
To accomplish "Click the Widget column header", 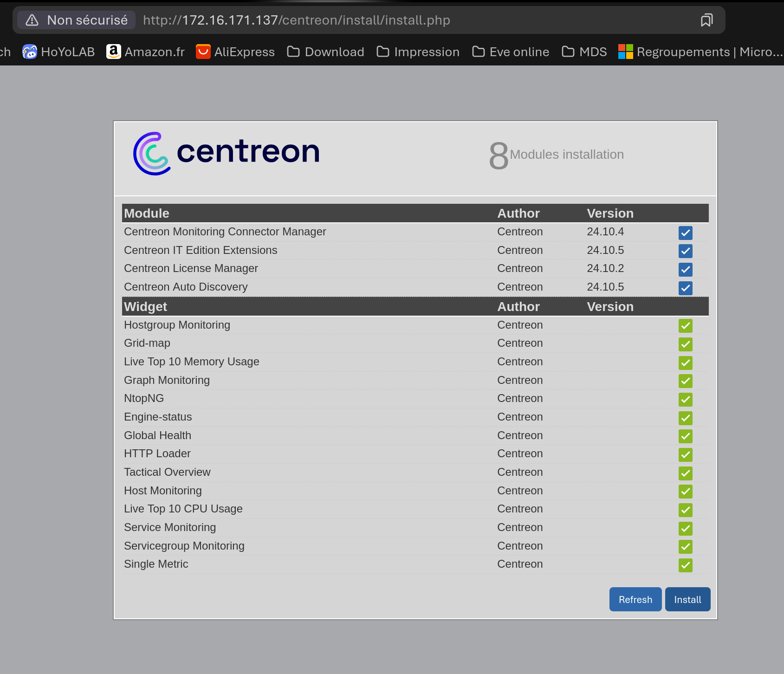I will [145, 306].
